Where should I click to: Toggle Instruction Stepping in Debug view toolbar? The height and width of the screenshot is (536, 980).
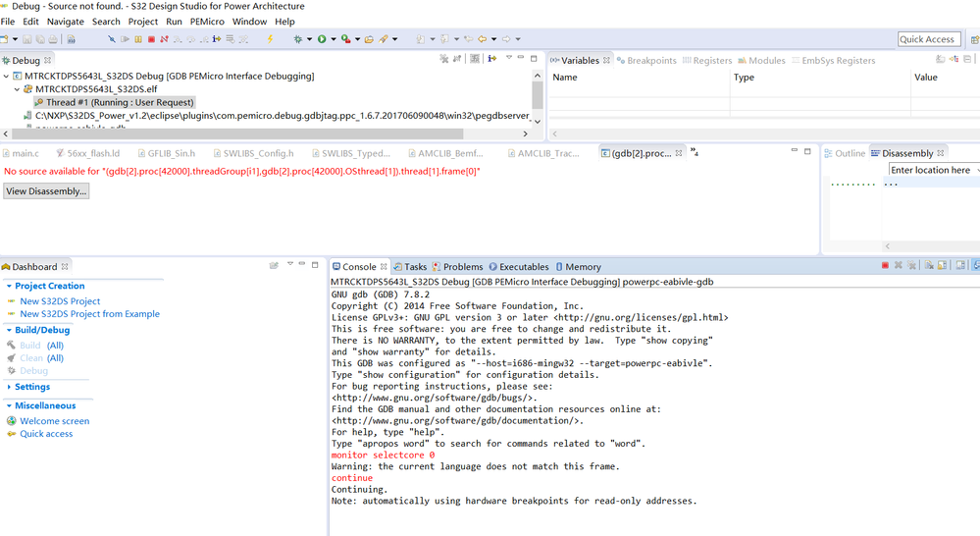click(x=491, y=59)
